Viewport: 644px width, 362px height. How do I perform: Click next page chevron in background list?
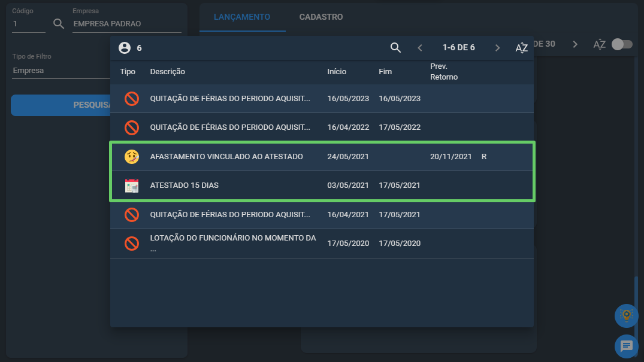575,44
